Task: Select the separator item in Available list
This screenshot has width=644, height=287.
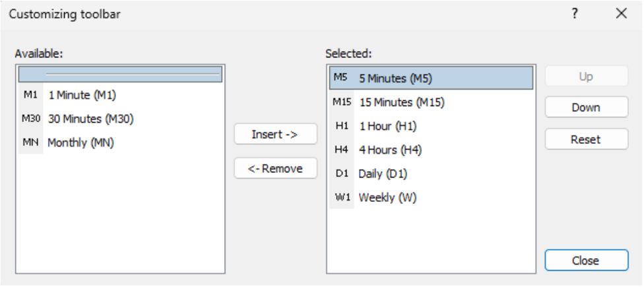Action: coord(120,75)
